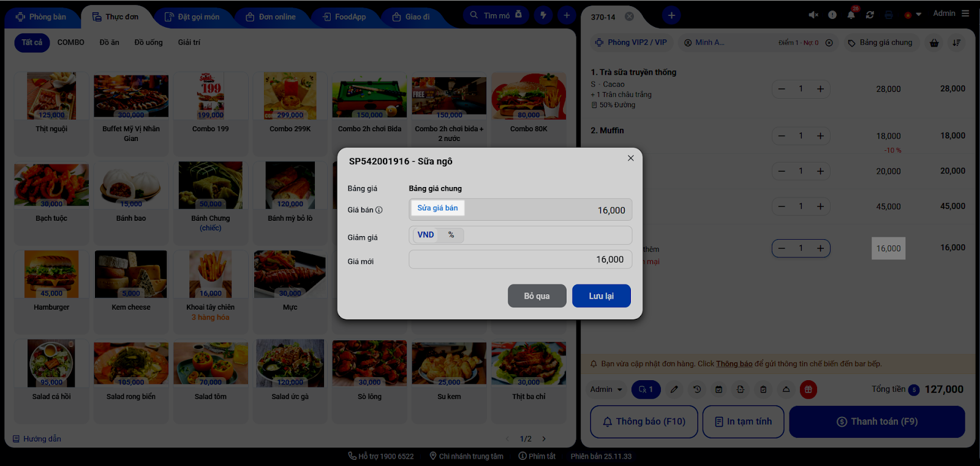Expand the Admin staff dropdown
980x466 pixels.
point(606,389)
